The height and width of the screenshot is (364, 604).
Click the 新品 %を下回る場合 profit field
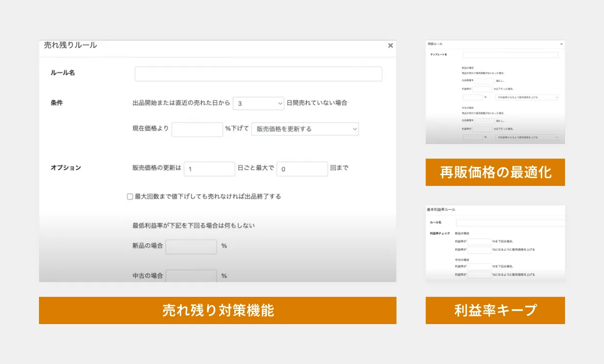(479, 241)
